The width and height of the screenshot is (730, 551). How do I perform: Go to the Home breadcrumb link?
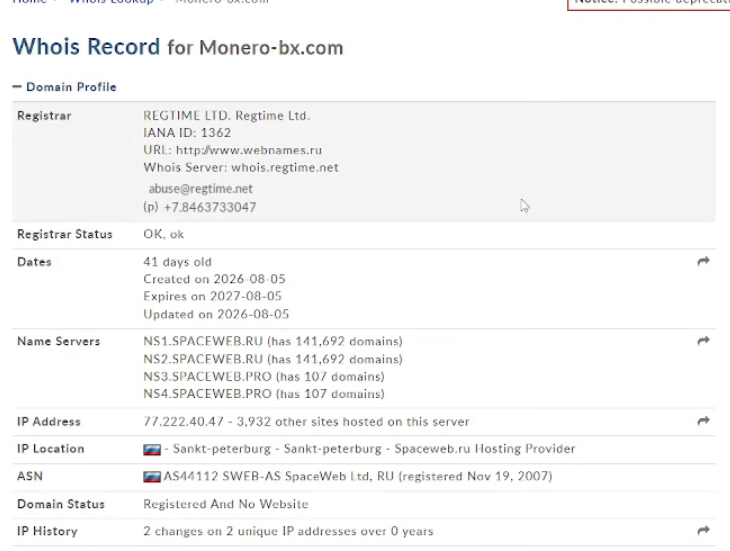click(30, 2)
